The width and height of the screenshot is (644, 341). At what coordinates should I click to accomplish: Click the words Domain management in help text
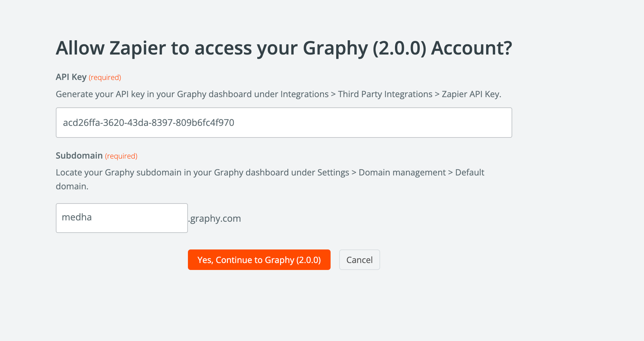402,172
